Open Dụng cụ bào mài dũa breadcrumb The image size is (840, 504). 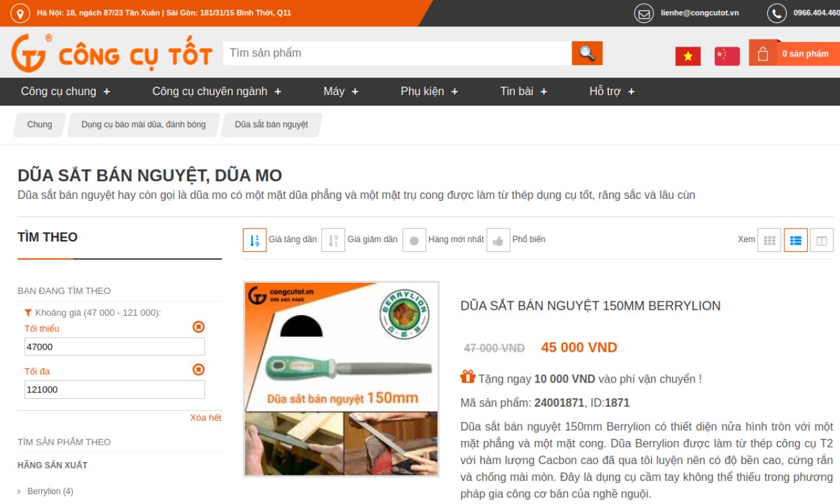pos(143,125)
